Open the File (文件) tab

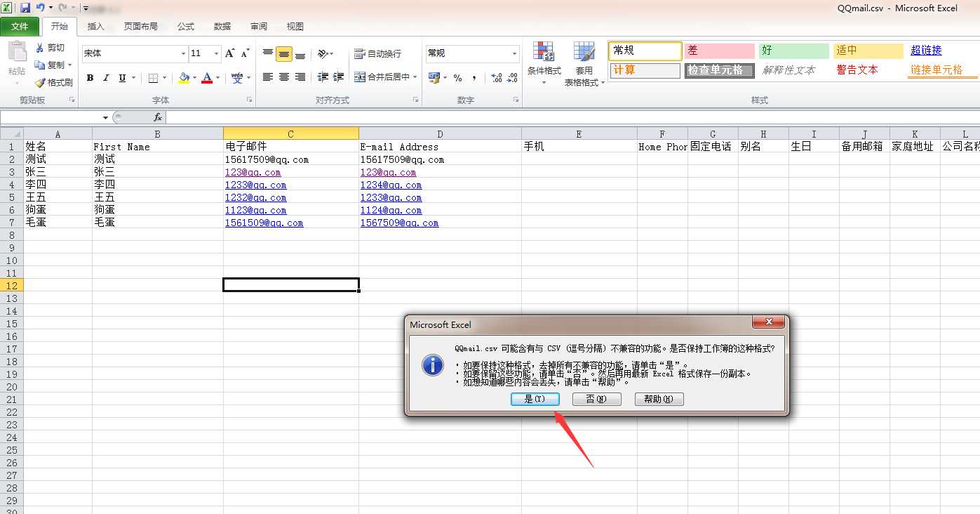[20, 27]
